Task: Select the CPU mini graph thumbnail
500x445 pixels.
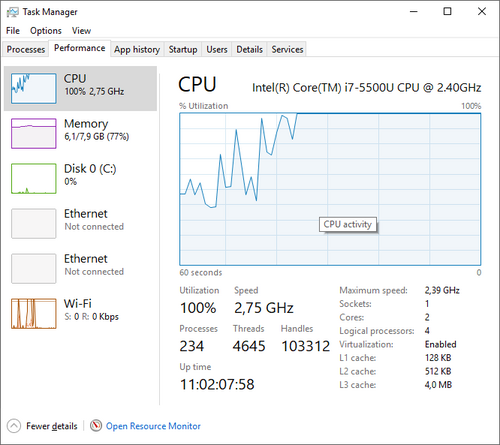Action: (34, 89)
